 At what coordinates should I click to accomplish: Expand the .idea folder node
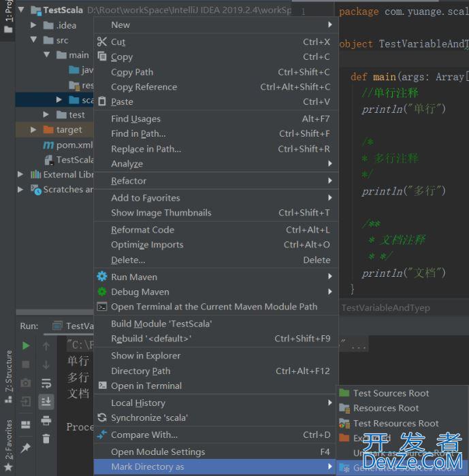pyautogui.click(x=33, y=25)
